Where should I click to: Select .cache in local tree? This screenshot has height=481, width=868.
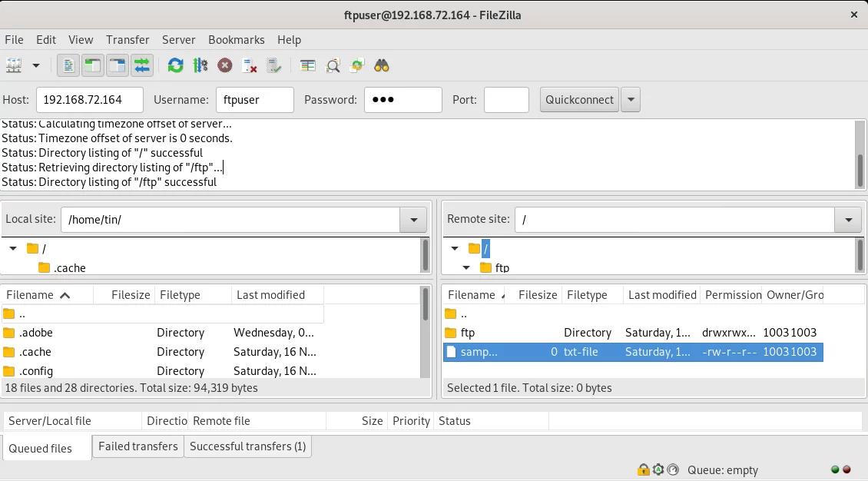pos(70,268)
